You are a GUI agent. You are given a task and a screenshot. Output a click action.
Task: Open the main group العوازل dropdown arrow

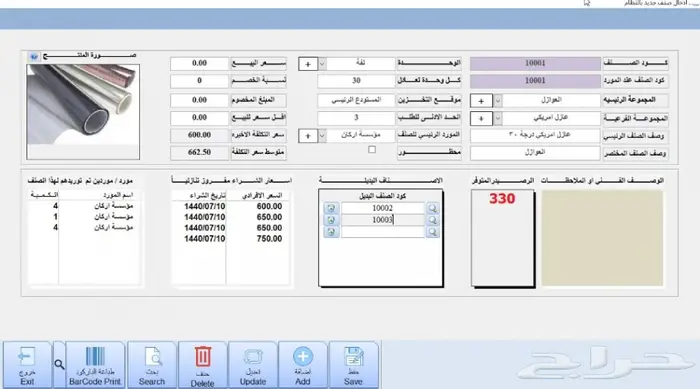tap(498, 101)
